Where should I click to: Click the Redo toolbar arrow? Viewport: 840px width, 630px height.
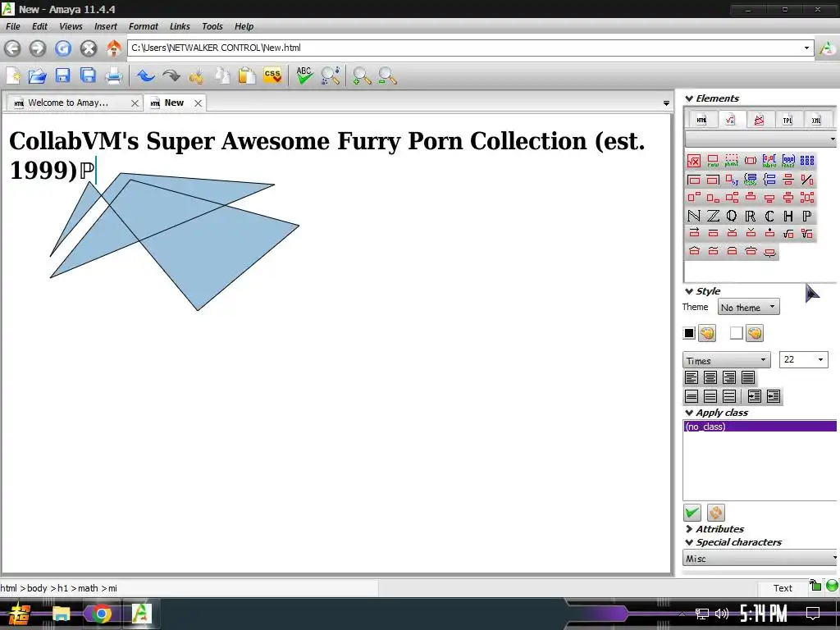[171, 75]
